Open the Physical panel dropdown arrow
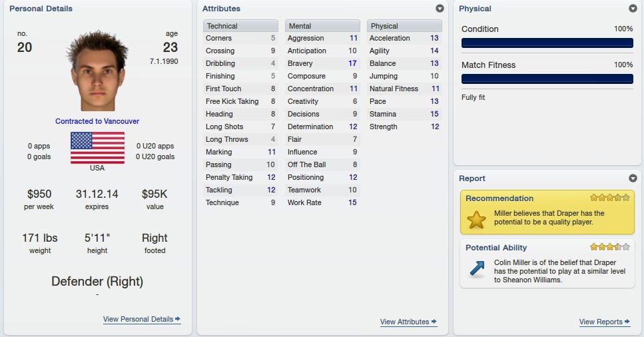Image resolution: width=644 pixels, height=337 pixels. (x=633, y=8)
